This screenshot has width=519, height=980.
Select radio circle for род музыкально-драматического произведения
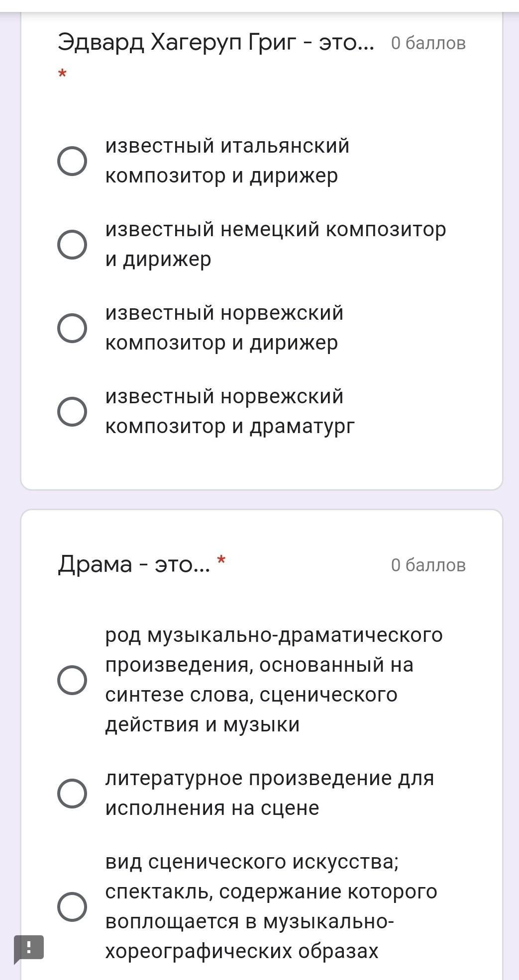(72, 680)
